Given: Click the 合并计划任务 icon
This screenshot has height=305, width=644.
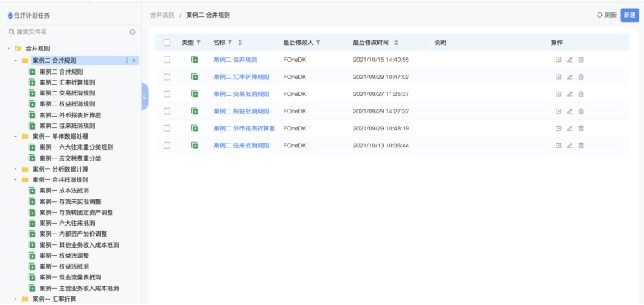Looking at the screenshot, I should [10, 16].
